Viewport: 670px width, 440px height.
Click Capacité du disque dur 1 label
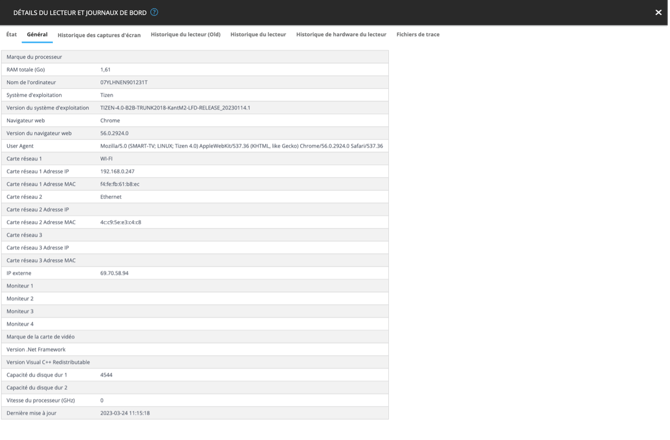pos(37,375)
